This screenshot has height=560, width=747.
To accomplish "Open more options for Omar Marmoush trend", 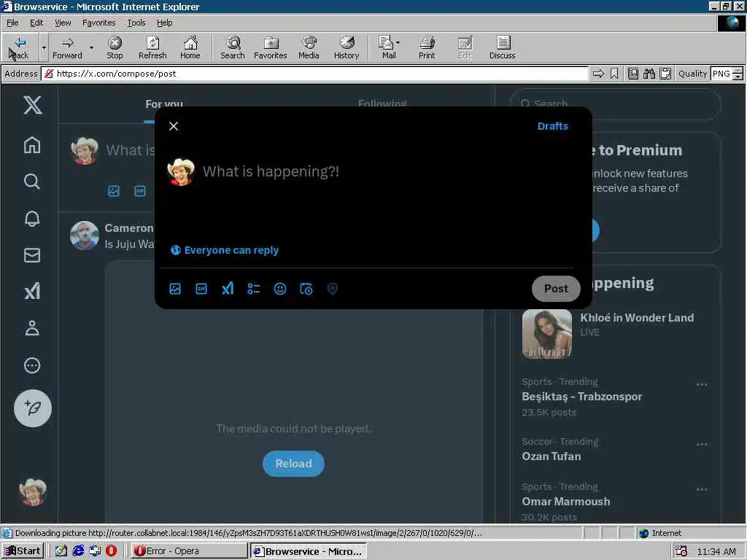I will 702,489.
